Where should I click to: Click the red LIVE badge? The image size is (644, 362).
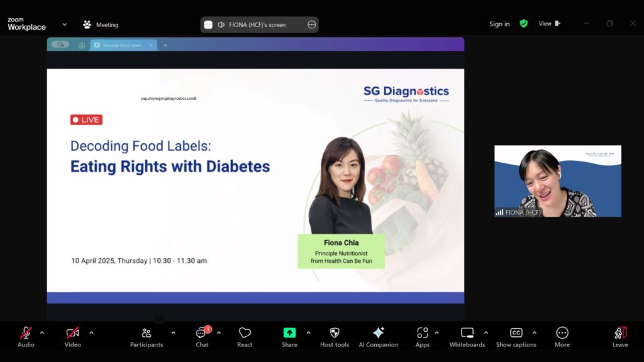86,120
